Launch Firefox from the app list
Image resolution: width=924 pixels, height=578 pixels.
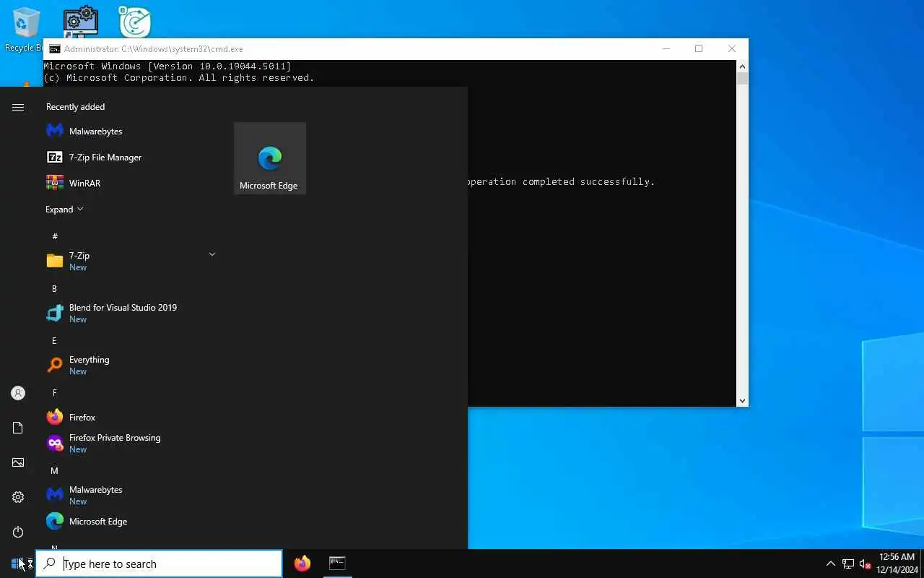pyautogui.click(x=130, y=417)
